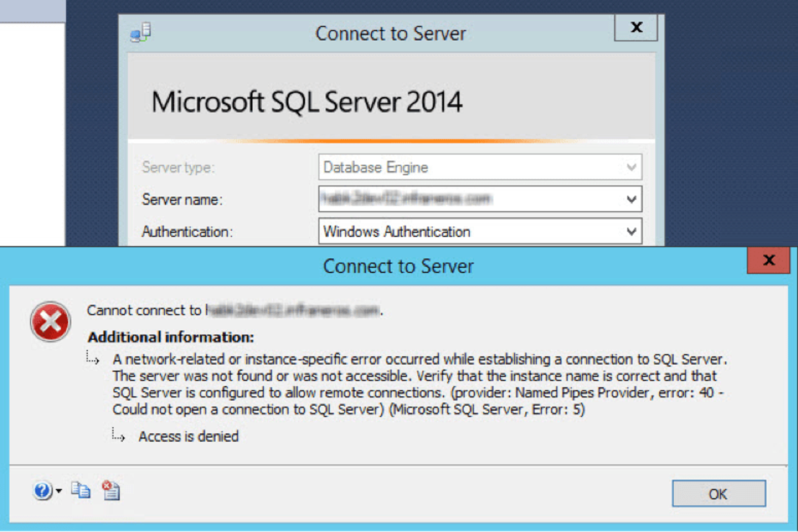Click the Show technical details icon
Viewport: 798px width, 532px height.
[111, 490]
